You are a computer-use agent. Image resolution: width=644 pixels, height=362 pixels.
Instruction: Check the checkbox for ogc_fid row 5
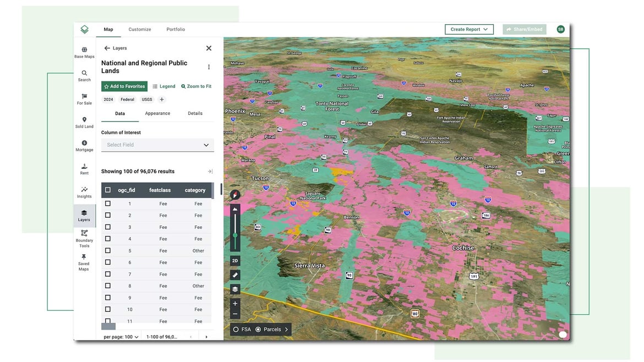108,250
